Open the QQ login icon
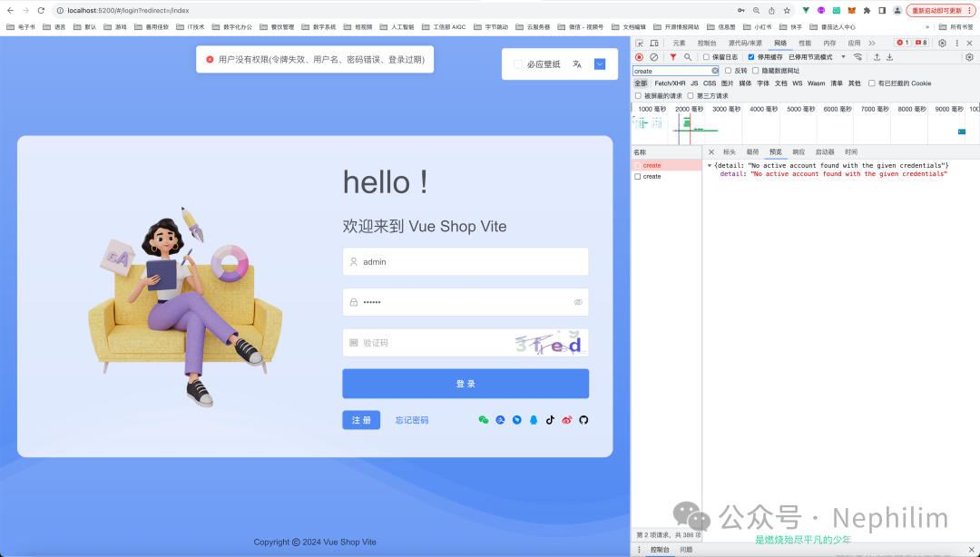 [534, 420]
